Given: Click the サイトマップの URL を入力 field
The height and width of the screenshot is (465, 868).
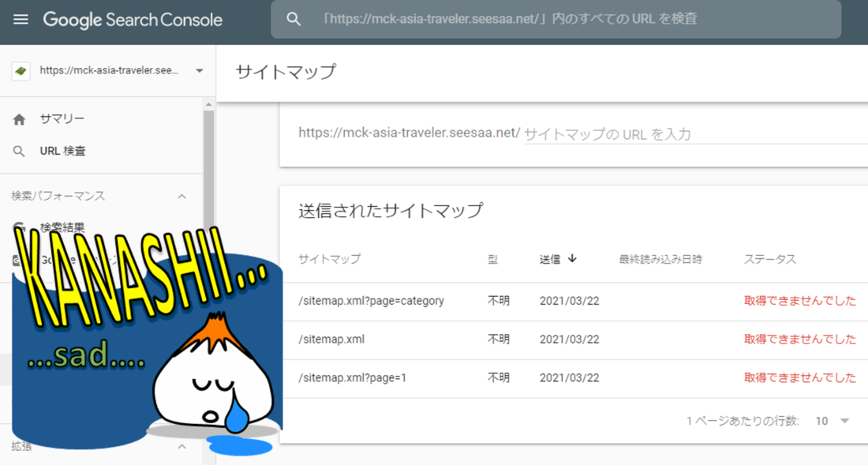Looking at the screenshot, I should tap(695, 134).
